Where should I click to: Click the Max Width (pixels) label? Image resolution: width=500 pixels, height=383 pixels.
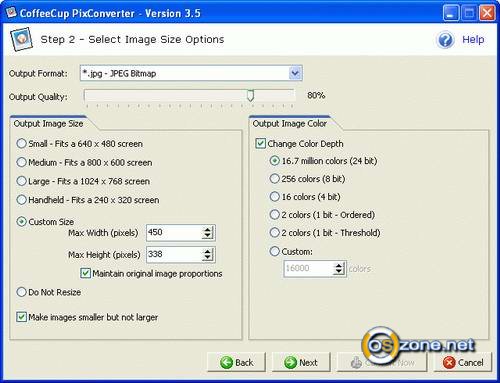click(x=103, y=233)
